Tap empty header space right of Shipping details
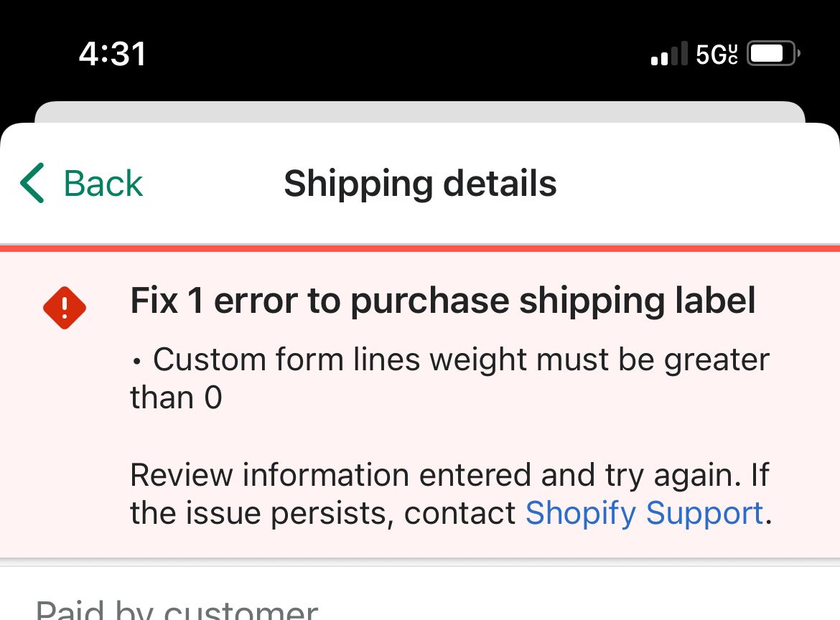 tap(696, 184)
